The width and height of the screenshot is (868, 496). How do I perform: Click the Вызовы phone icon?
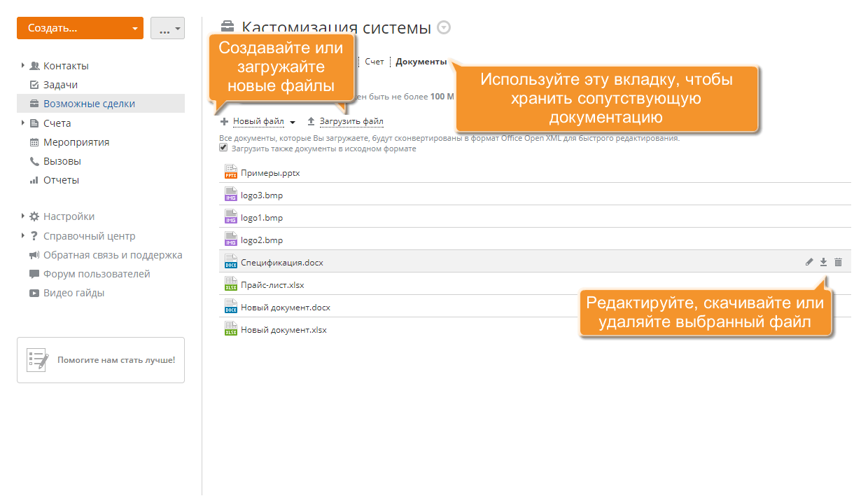[34, 161]
